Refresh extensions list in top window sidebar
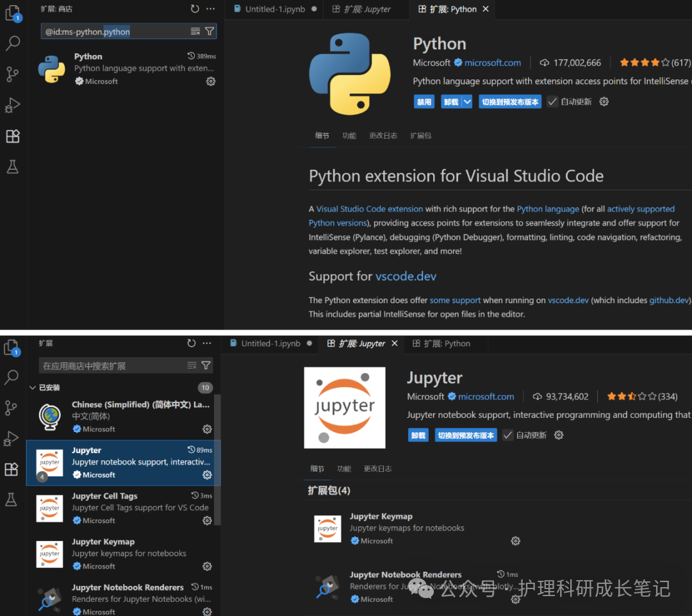Viewport: 692px width, 616px height. [195, 9]
